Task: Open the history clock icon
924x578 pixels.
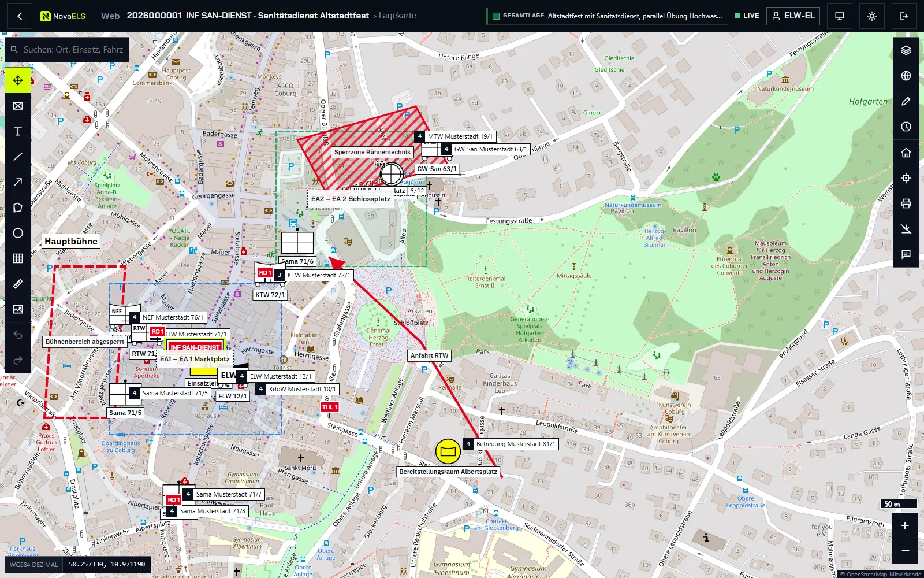Action: tap(906, 127)
